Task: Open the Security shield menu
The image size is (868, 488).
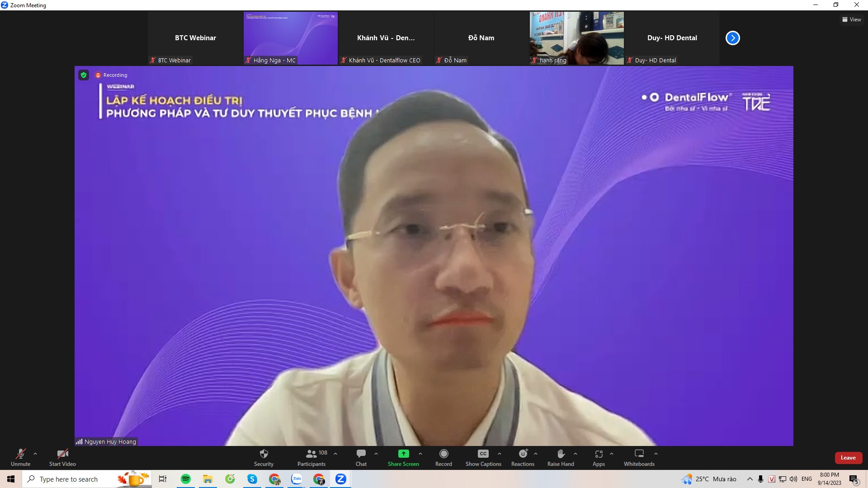Action: coord(264,457)
